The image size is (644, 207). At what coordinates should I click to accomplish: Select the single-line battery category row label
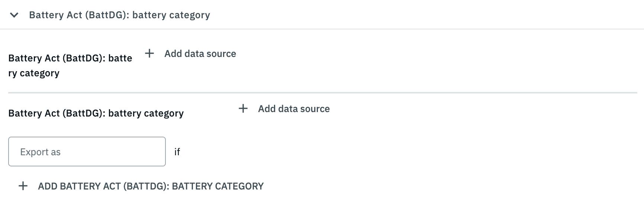pos(96,113)
